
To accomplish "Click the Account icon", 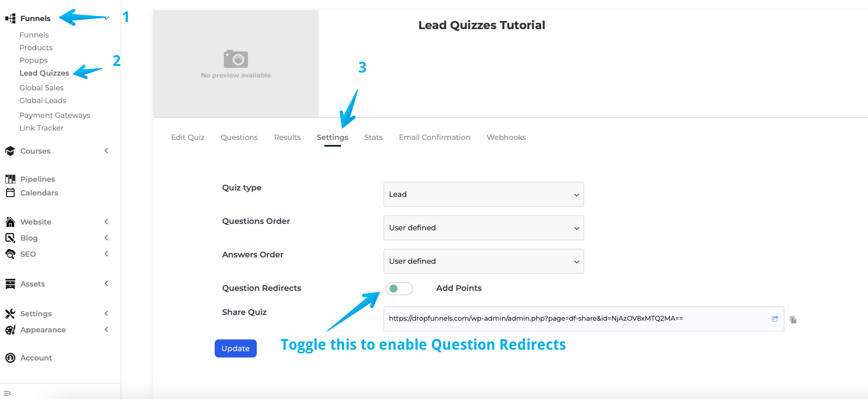I will point(10,357).
